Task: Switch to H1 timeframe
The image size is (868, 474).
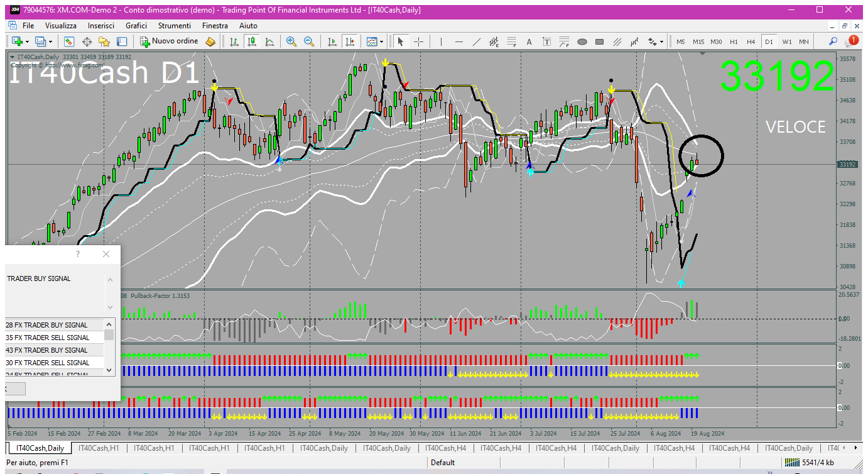Action: click(734, 41)
